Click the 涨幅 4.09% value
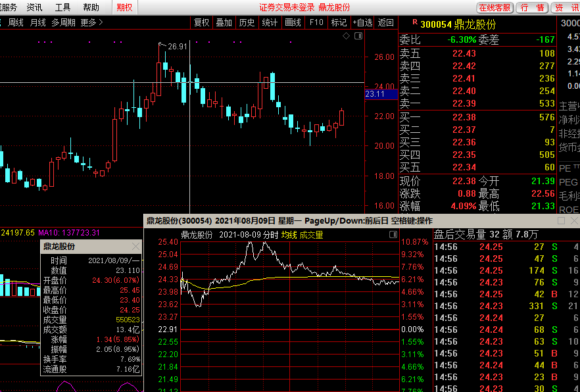 [463, 206]
